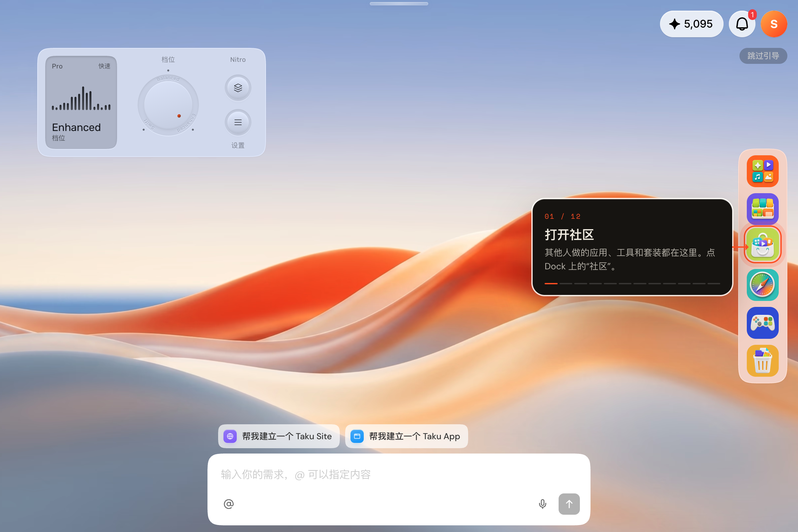Open the purple blocks shelf dock icon
This screenshot has height=532, width=798.
tap(762, 209)
